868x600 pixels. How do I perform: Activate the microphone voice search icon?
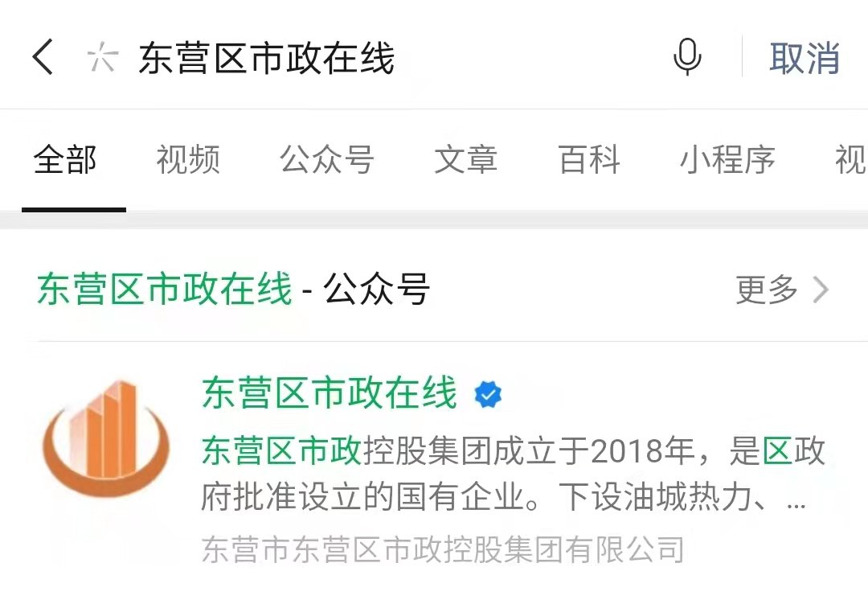[x=687, y=56]
